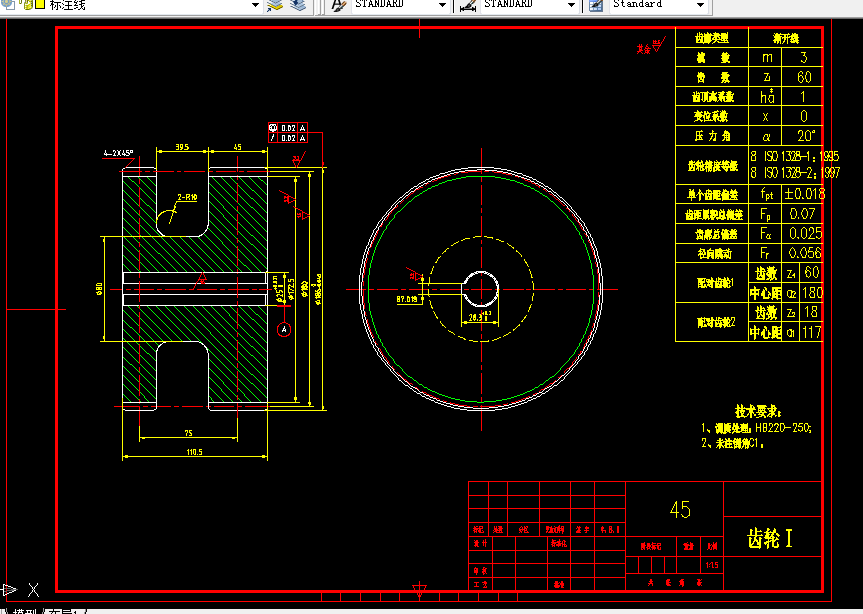Click the fpt tolerance value ±0.018
Screen dimensions: 863x614
tap(805, 194)
